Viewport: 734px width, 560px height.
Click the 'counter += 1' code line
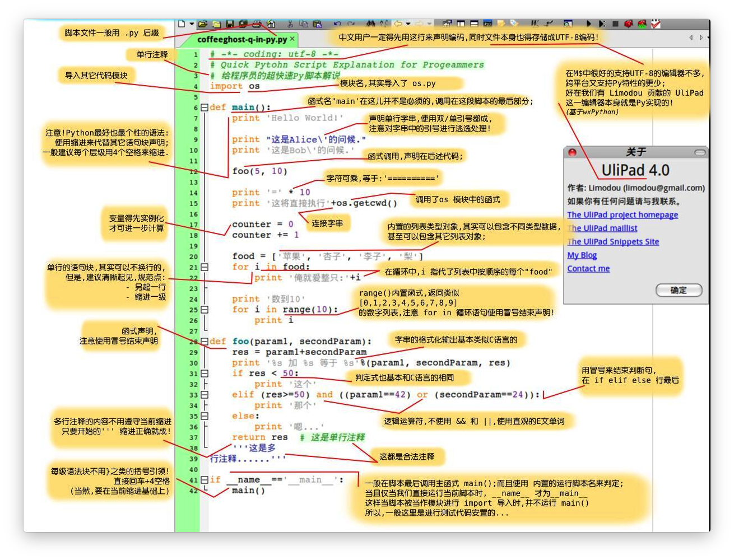(266, 235)
